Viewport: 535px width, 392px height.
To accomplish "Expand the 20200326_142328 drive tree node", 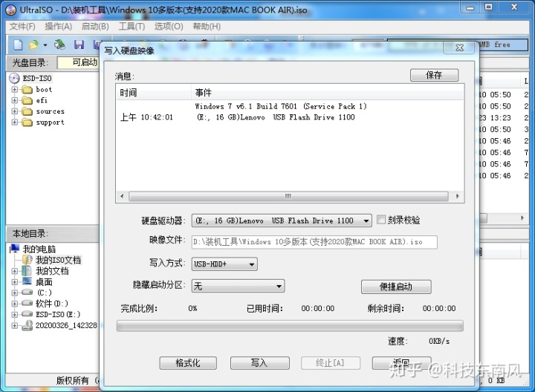I will 14,325.
